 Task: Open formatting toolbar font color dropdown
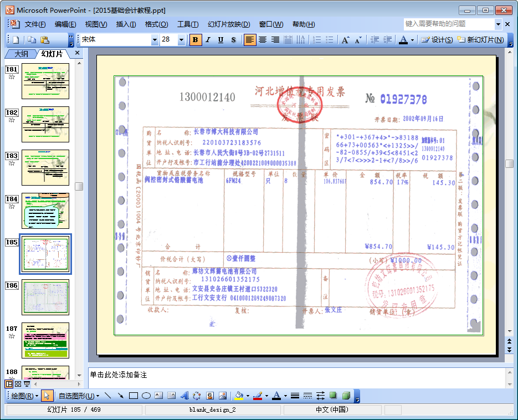coord(412,40)
